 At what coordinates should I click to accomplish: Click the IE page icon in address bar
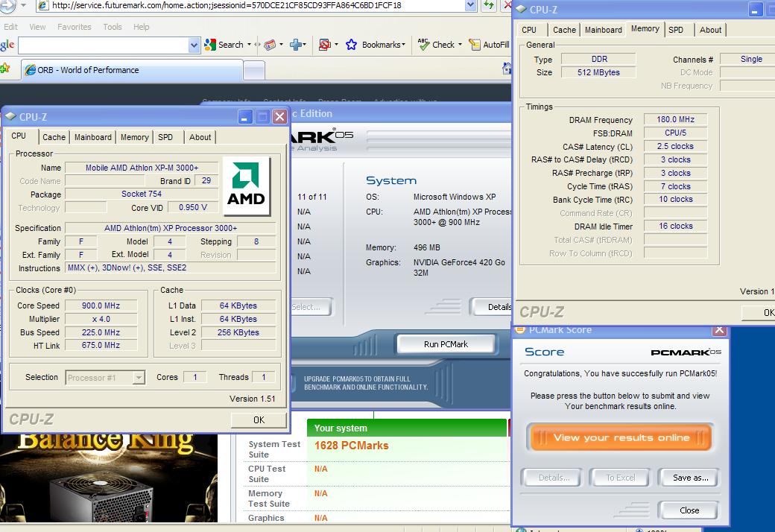point(43,5)
